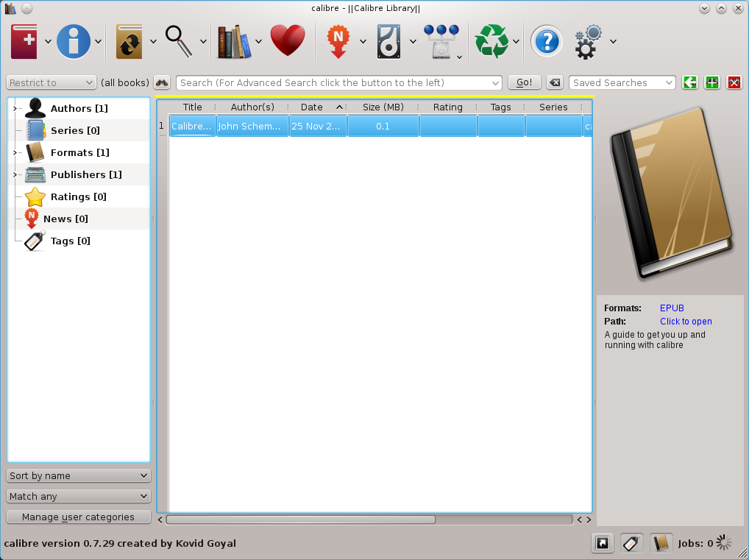Click the green recycle Remove books icon
The height and width of the screenshot is (560, 749).
point(492,41)
